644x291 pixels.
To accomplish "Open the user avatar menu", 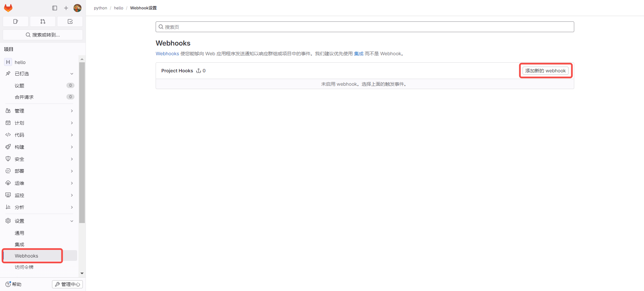I will [x=77, y=8].
